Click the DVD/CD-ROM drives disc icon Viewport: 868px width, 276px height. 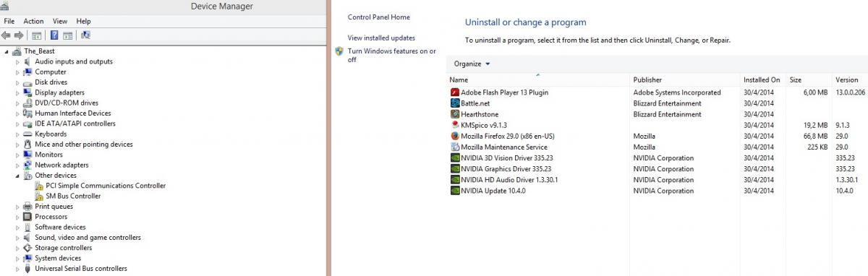[28, 103]
